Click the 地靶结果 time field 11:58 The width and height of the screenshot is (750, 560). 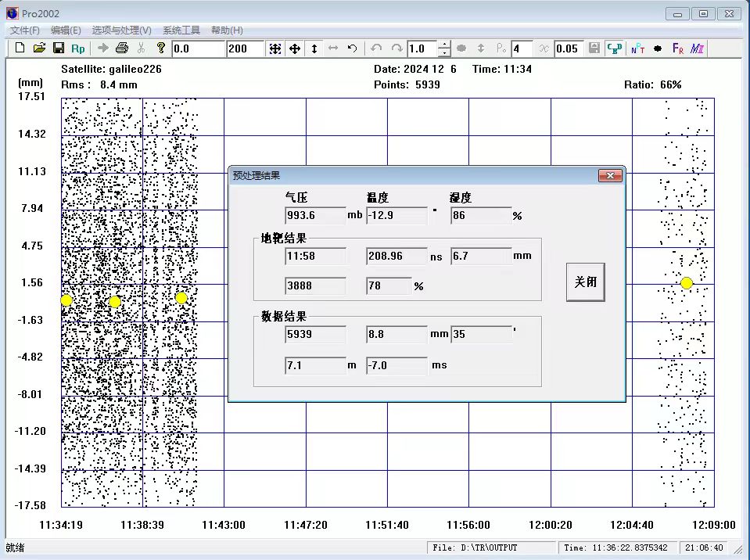[x=315, y=257]
